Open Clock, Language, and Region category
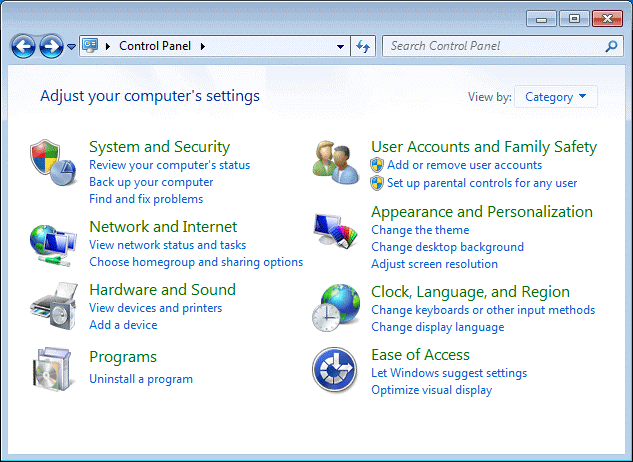633x462 pixels. [470, 292]
